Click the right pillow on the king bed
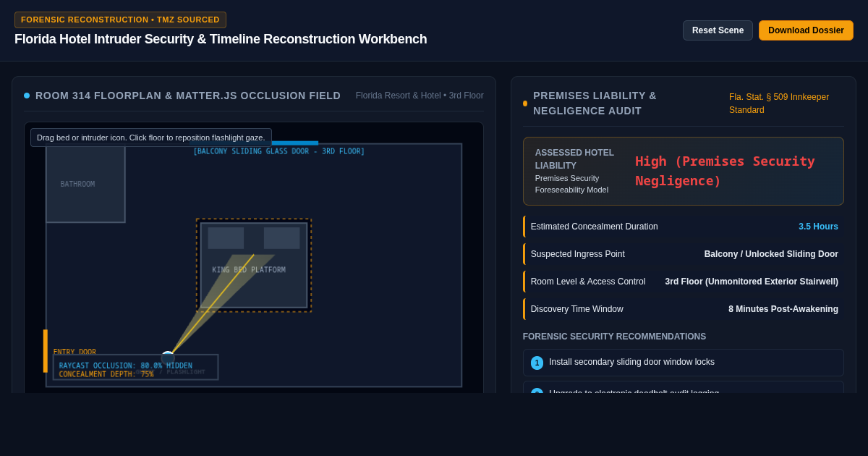 [x=281, y=238]
